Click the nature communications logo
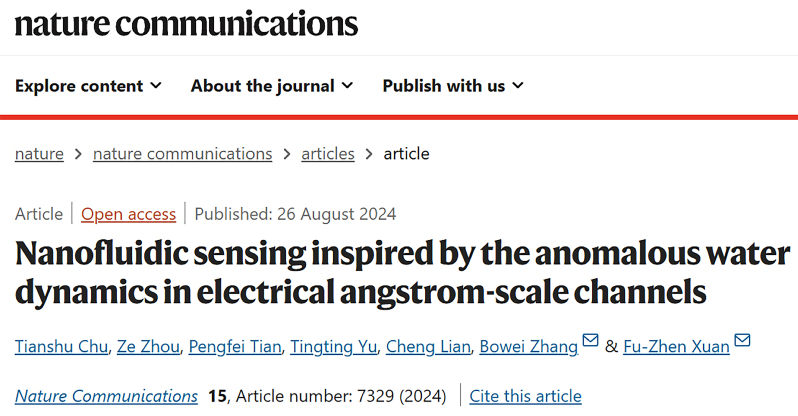Screen dimensions: 798x416 (x=186, y=24)
